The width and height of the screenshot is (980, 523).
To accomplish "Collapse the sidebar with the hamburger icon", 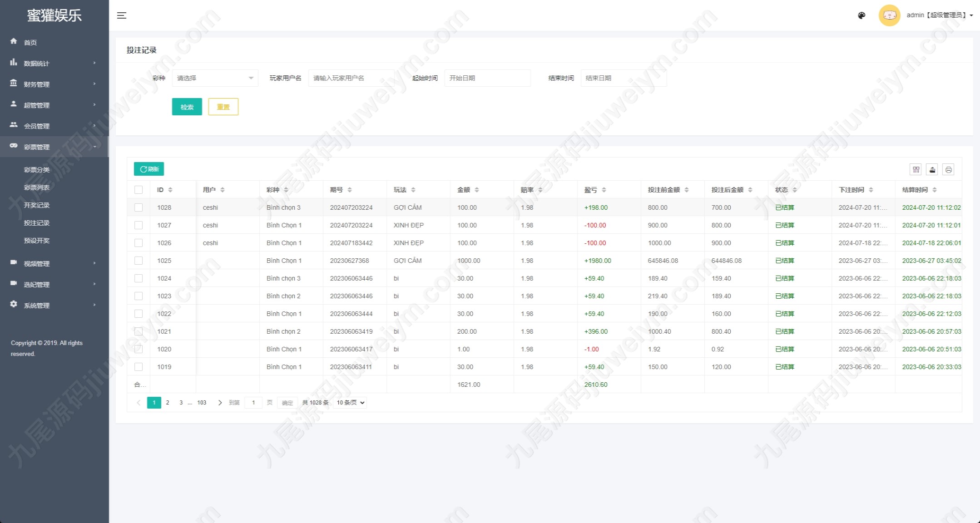I will pyautogui.click(x=121, y=15).
